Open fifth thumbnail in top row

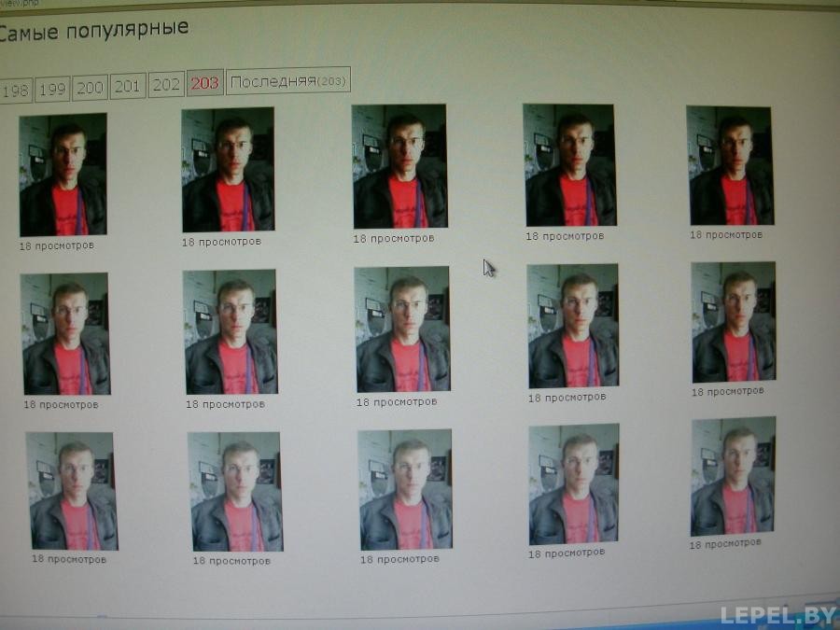pos(730,165)
